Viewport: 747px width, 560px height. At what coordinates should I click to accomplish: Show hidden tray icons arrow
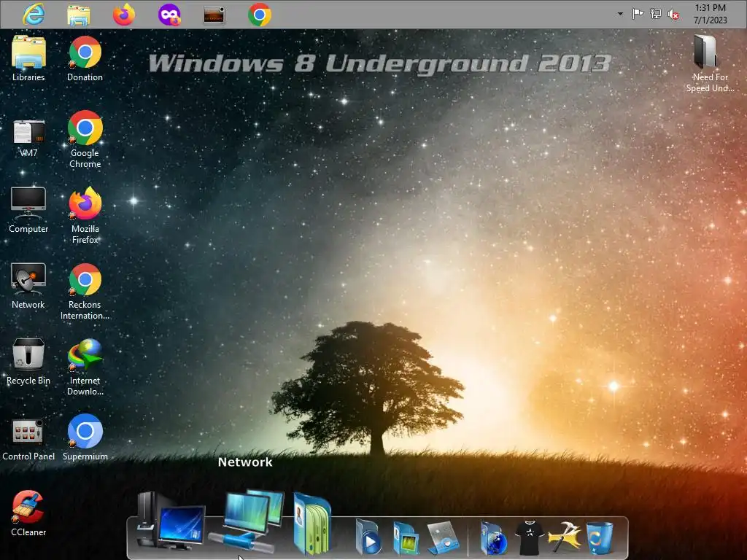click(x=620, y=14)
